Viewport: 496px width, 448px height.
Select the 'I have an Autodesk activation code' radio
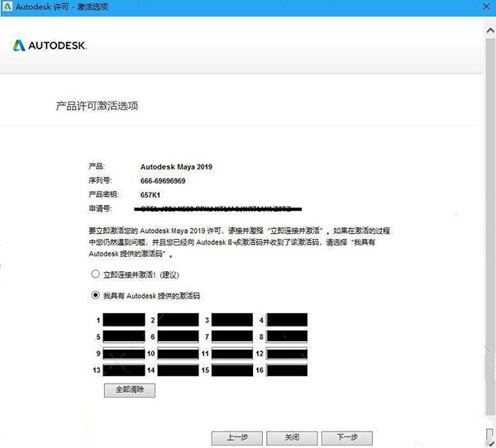tap(95, 295)
